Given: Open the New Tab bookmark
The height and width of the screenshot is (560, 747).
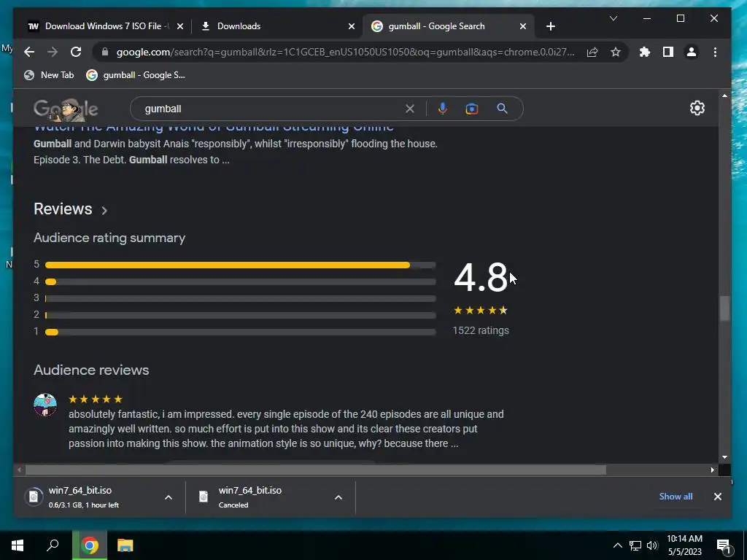Looking at the screenshot, I should 49,75.
